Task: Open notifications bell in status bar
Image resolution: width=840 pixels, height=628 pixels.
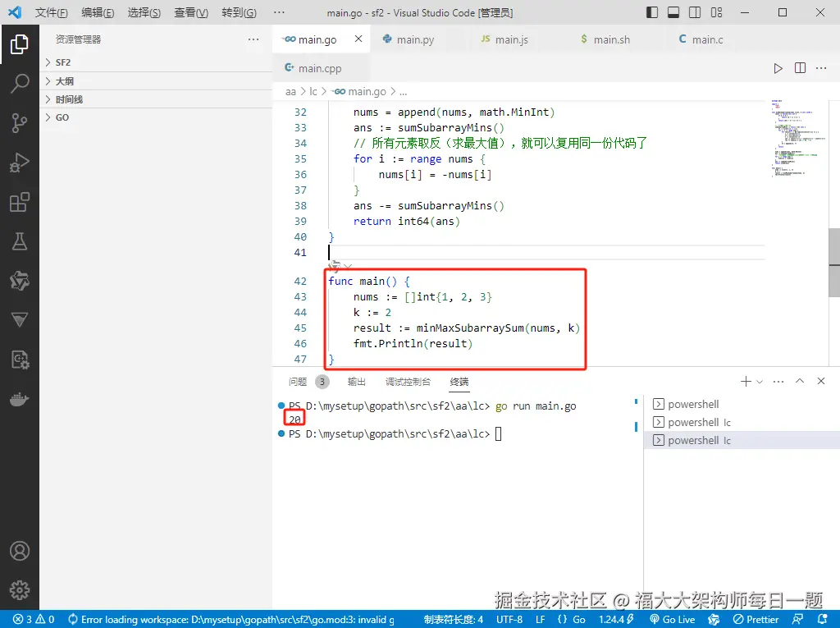Action: pos(823,619)
